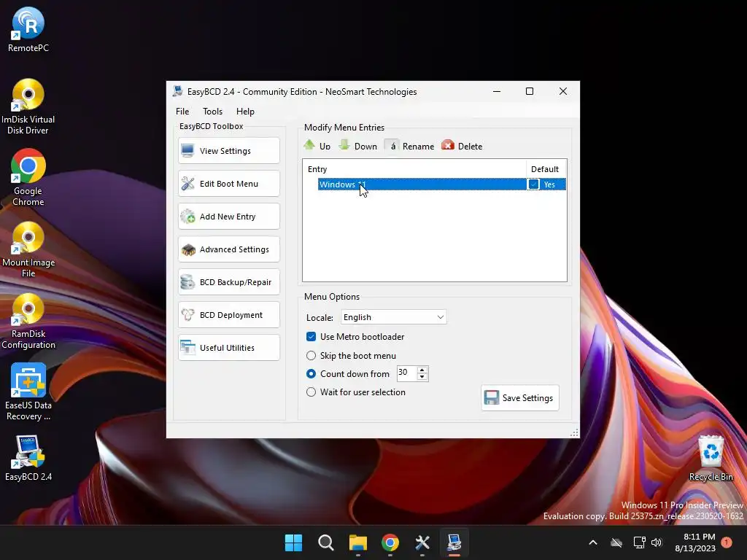Image resolution: width=747 pixels, height=560 pixels.
Task: Click the cloud sync tray icon
Action: [x=616, y=542]
